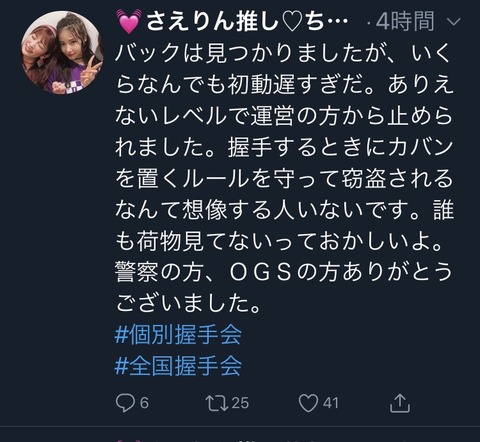Like the tweet with the heart icon

[x=308, y=403]
